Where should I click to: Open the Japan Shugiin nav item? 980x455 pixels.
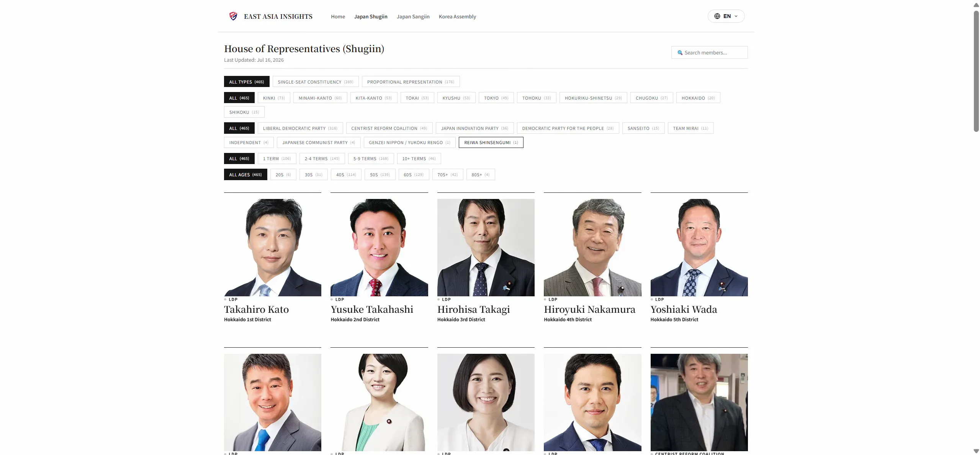(x=371, y=16)
